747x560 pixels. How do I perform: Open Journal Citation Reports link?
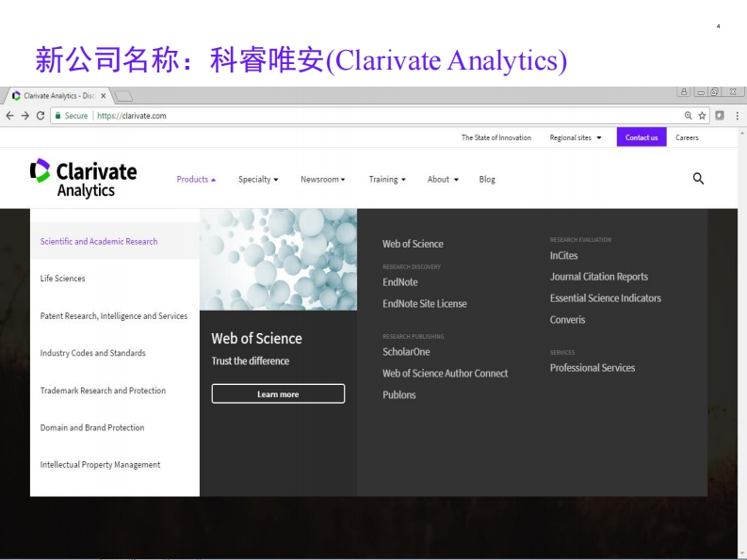point(599,277)
